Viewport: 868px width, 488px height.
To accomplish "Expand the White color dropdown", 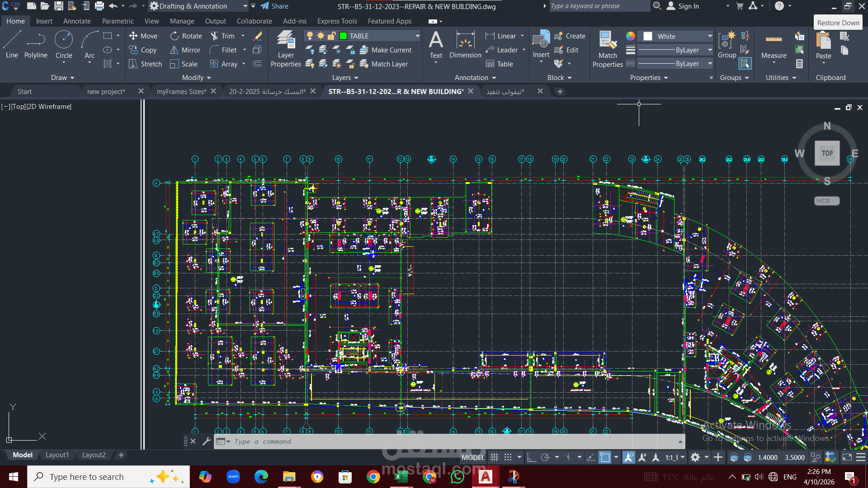I will click(710, 36).
